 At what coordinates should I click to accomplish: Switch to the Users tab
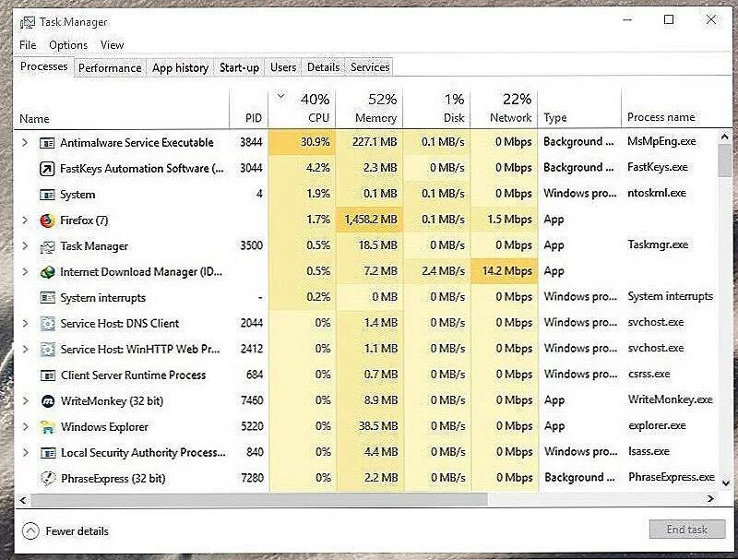click(283, 67)
